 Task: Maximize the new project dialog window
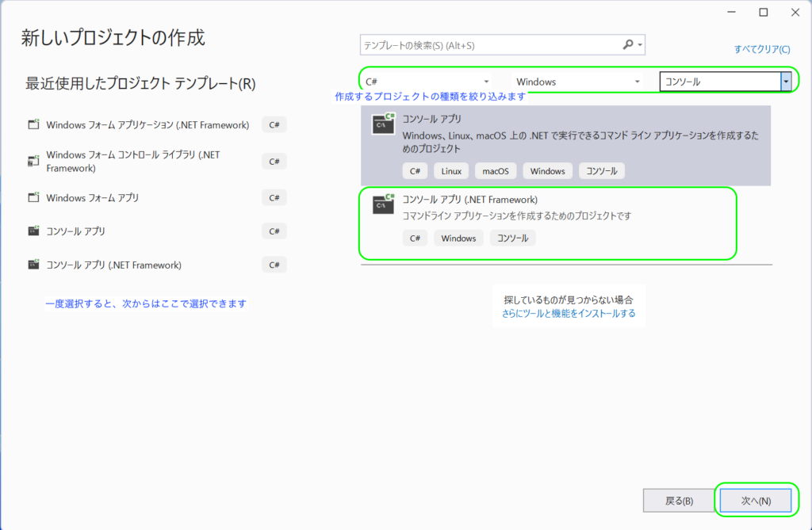[764, 12]
